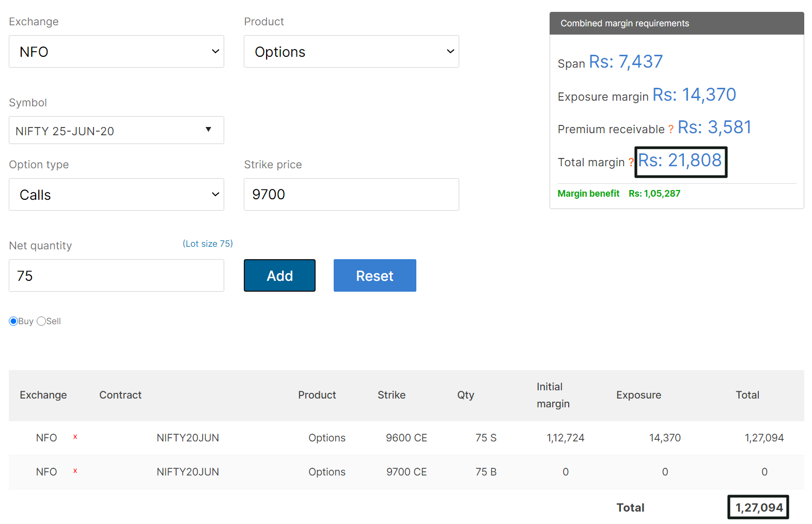
Task: Click NIFTY20JUN in the 9700 CE row
Action: point(188,472)
